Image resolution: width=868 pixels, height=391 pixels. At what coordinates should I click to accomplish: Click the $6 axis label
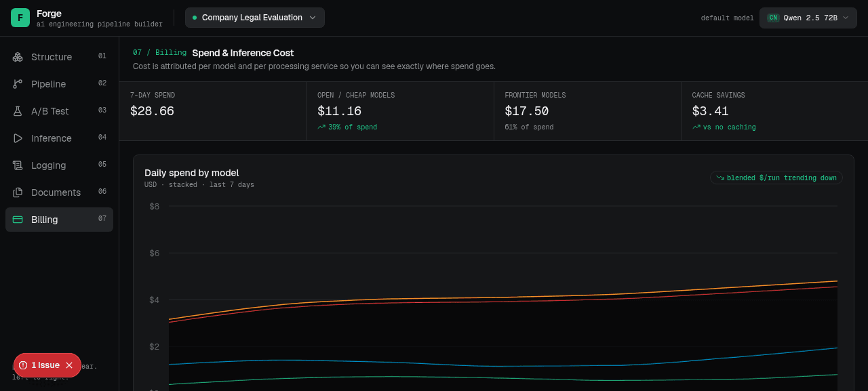155,253
